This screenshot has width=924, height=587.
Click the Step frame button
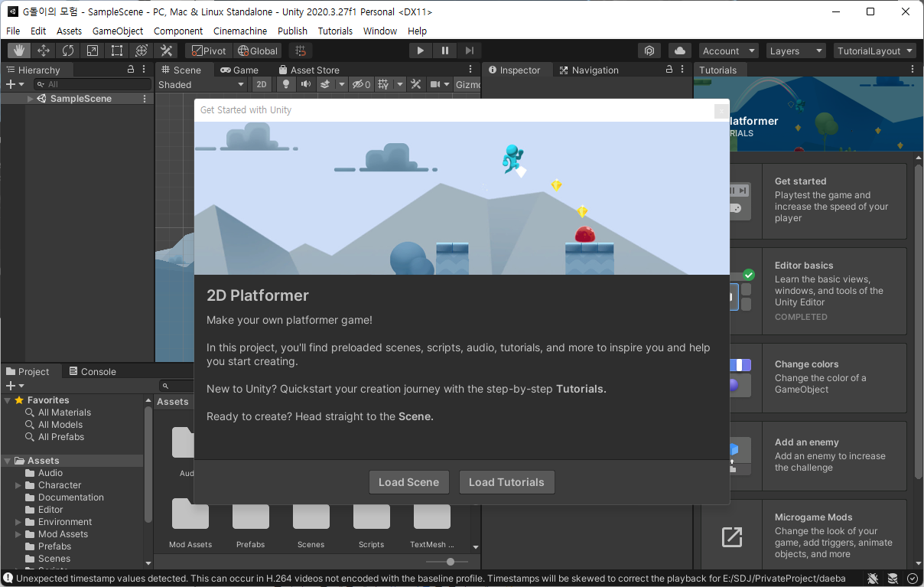(469, 51)
